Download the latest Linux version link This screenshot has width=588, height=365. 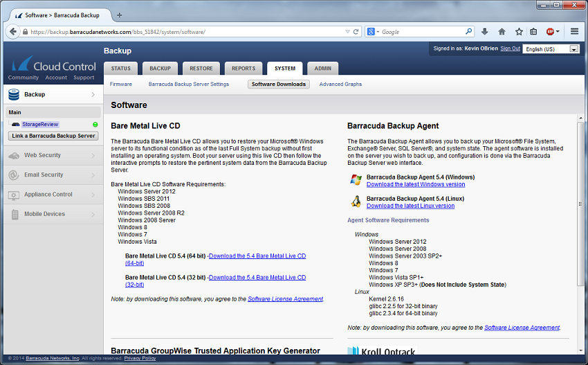tap(410, 206)
